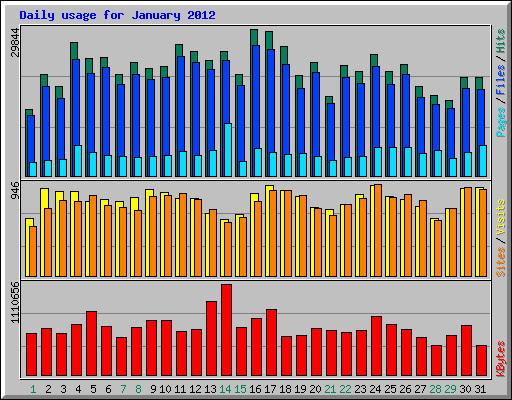Click day label 29
The height and width of the screenshot is (400, 512).
point(450,389)
